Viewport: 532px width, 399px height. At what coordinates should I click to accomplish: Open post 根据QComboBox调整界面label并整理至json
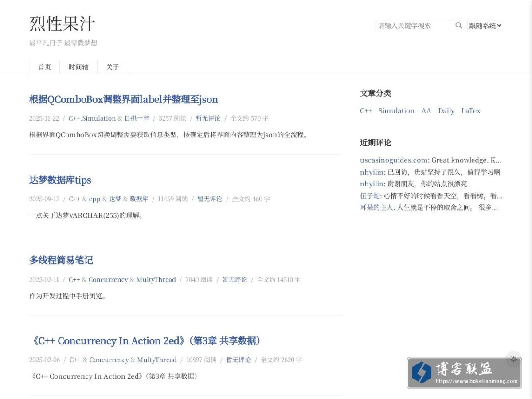click(124, 99)
